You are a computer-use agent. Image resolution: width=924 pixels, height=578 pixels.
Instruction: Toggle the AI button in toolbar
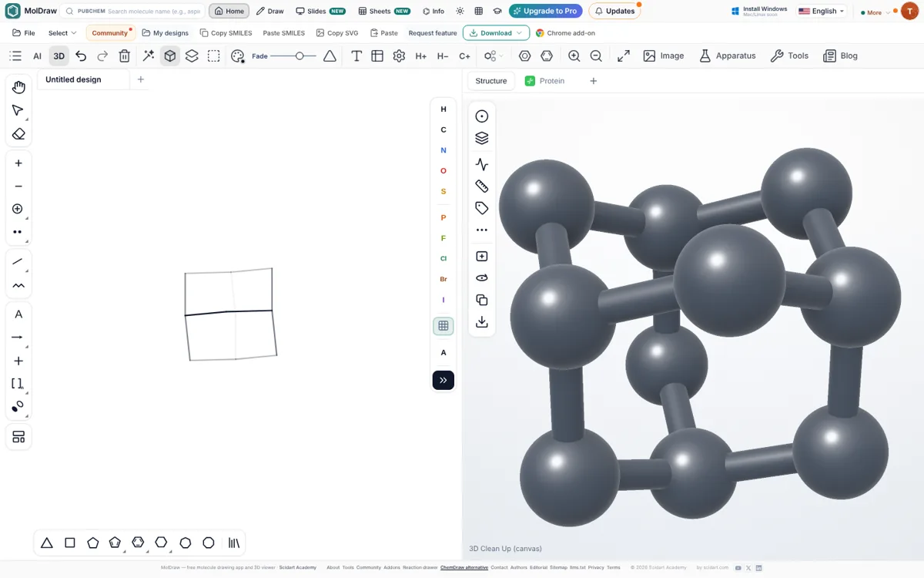[37, 56]
